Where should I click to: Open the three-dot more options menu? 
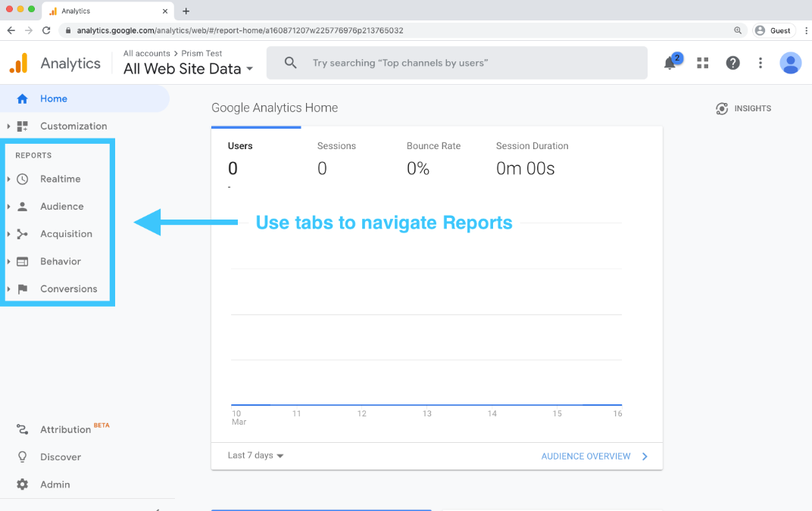[x=760, y=63]
